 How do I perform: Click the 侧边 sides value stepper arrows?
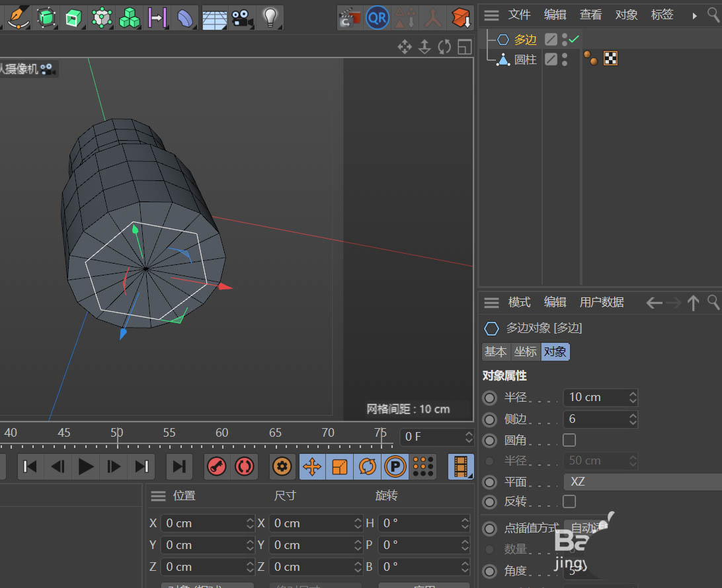pyautogui.click(x=633, y=419)
